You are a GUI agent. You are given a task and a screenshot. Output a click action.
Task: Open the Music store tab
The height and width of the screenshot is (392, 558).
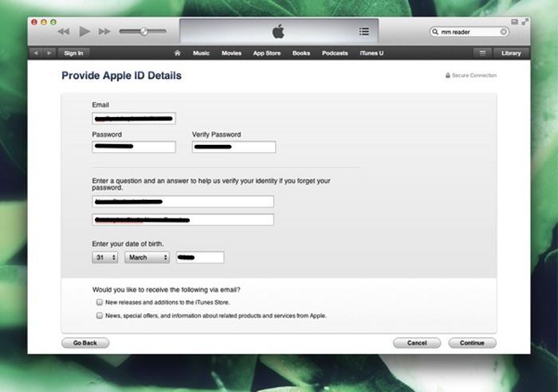(201, 53)
